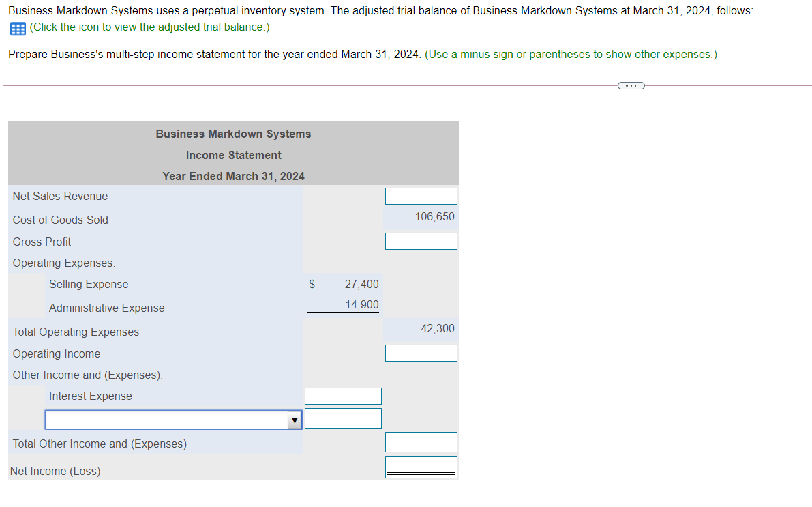Click the Gross Profit input box
812x507 pixels.
point(421,241)
